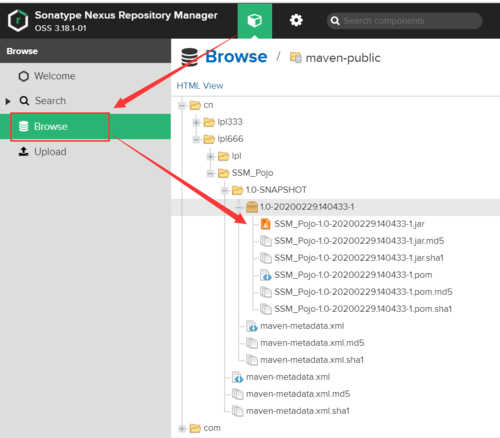Open the Welcome menu item
This screenshot has width=500, height=438.
tap(85, 76)
